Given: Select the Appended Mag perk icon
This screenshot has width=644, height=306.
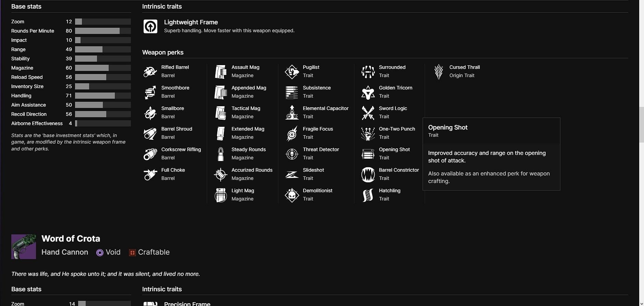Looking at the screenshot, I should point(221,92).
